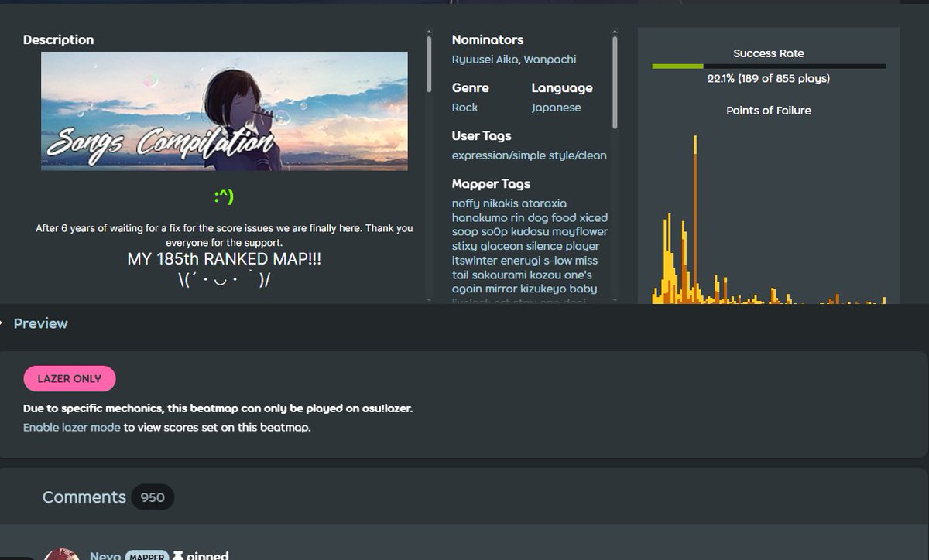Click the 22.1% (189 of 855 plays) text

click(x=769, y=78)
